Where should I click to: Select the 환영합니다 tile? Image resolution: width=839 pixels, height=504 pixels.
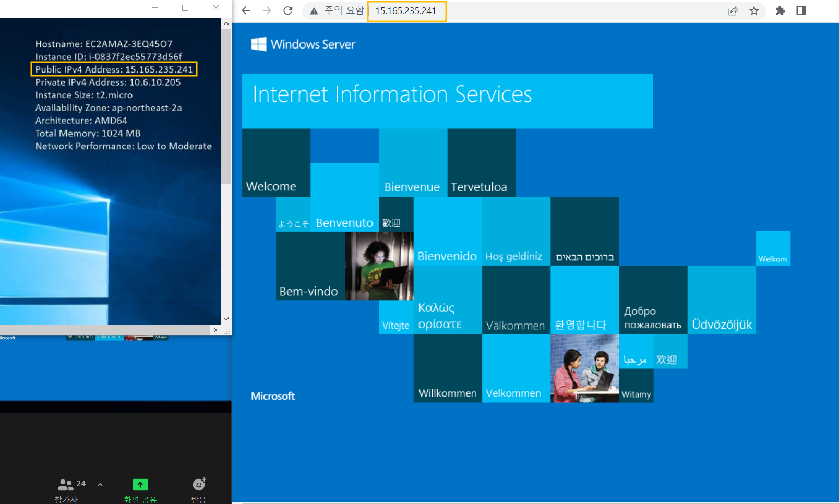tap(584, 300)
